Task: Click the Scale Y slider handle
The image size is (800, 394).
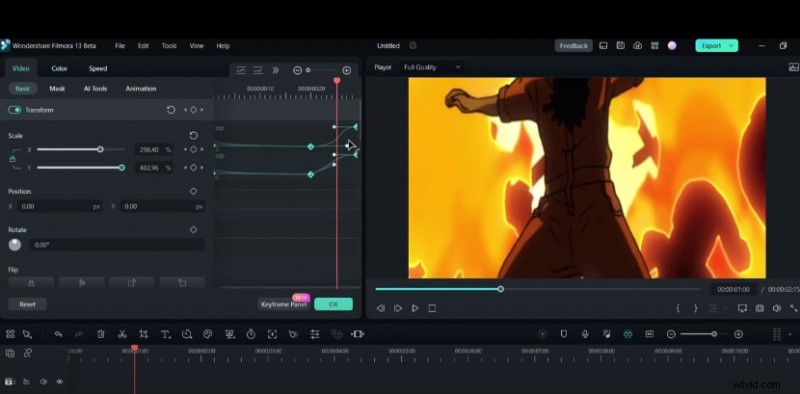Action: pos(121,167)
